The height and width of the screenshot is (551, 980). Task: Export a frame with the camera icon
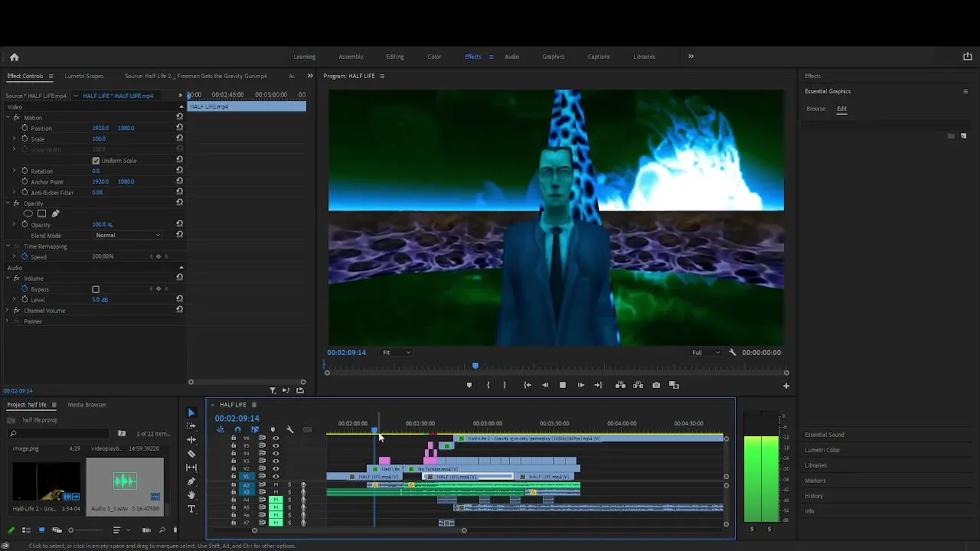(656, 385)
